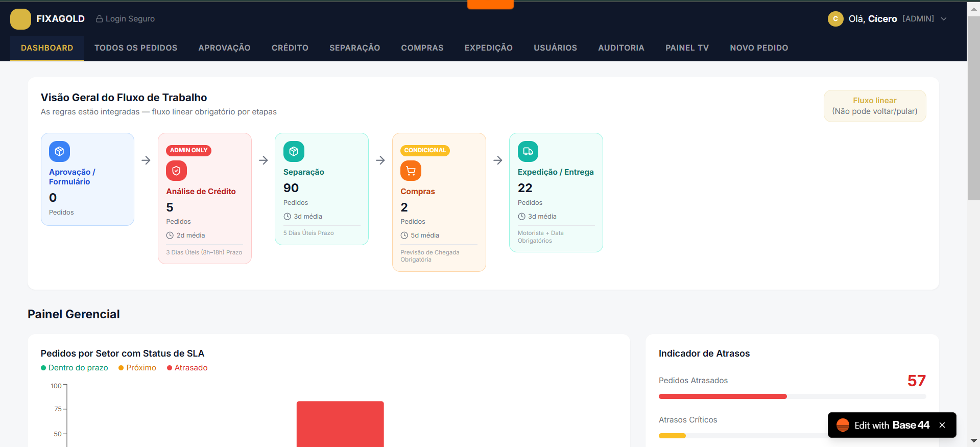Click the Edit with Base44 button
The image size is (980, 447).
pos(892,425)
